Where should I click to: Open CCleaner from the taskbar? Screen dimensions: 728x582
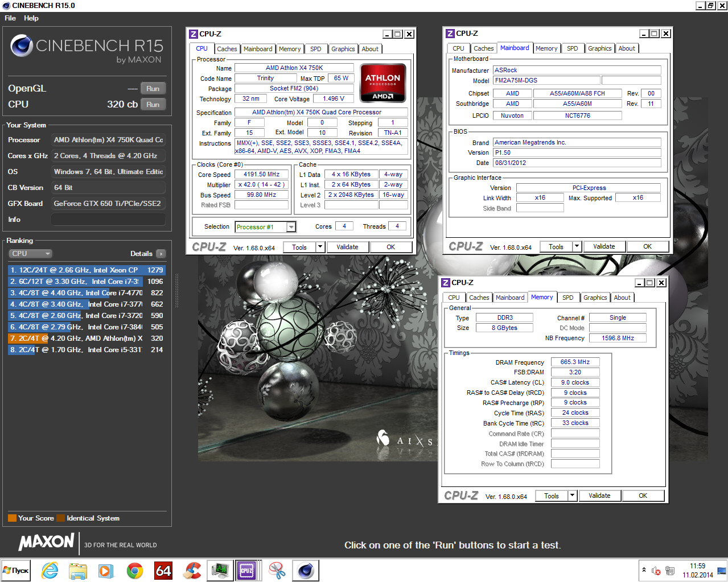pyautogui.click(x=192, y=570)
